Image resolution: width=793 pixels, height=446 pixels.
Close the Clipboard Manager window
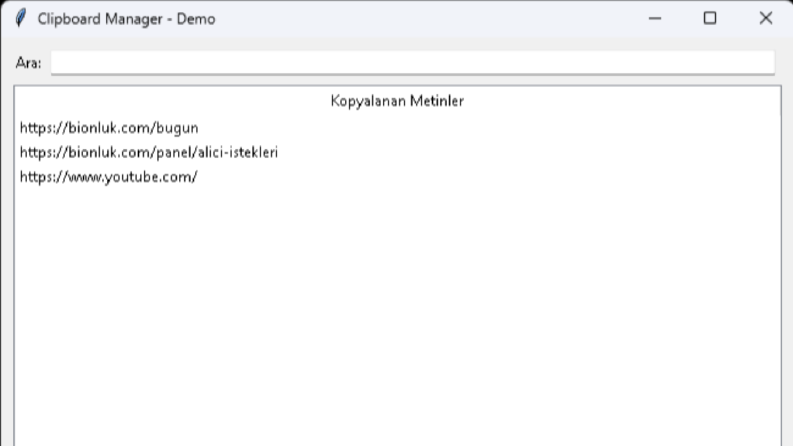pyautogui.click(x=766, y=19)
